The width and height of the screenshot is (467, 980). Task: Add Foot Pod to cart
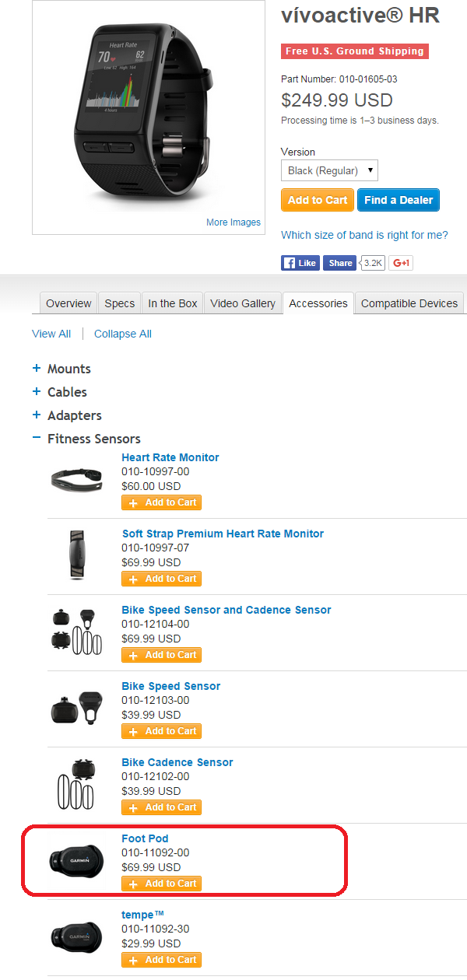click(x=162, y=884)
